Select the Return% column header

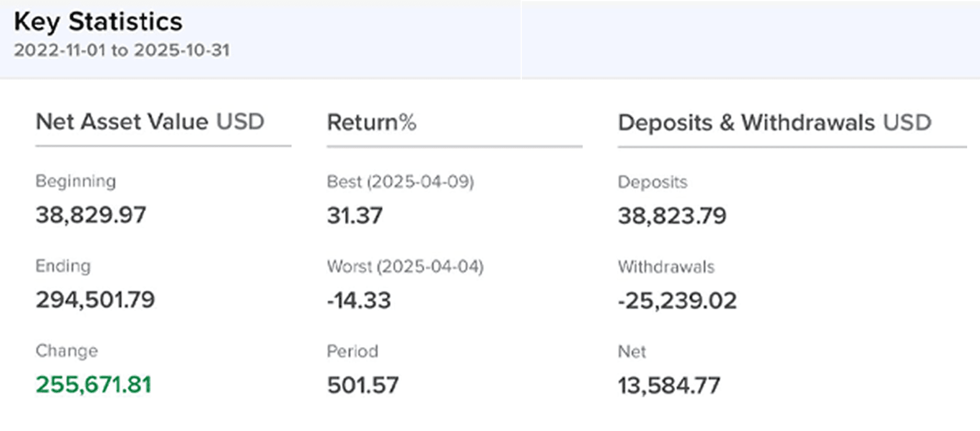tap(372, 123)
